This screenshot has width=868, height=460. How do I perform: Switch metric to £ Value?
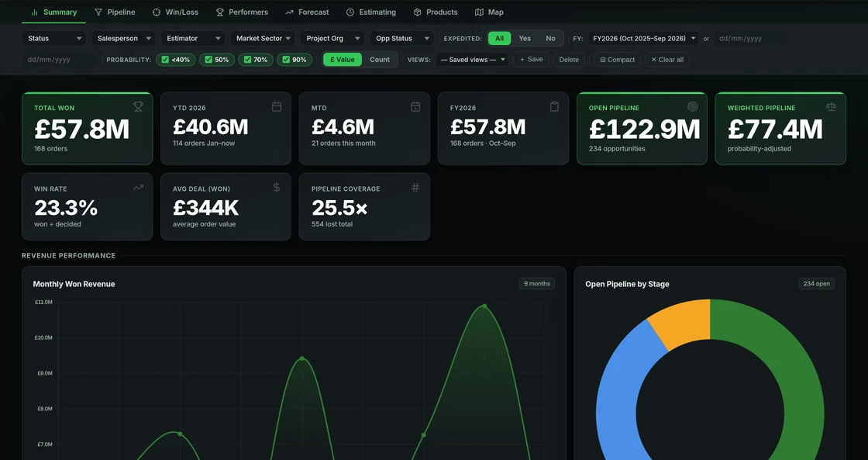point(343,59)
